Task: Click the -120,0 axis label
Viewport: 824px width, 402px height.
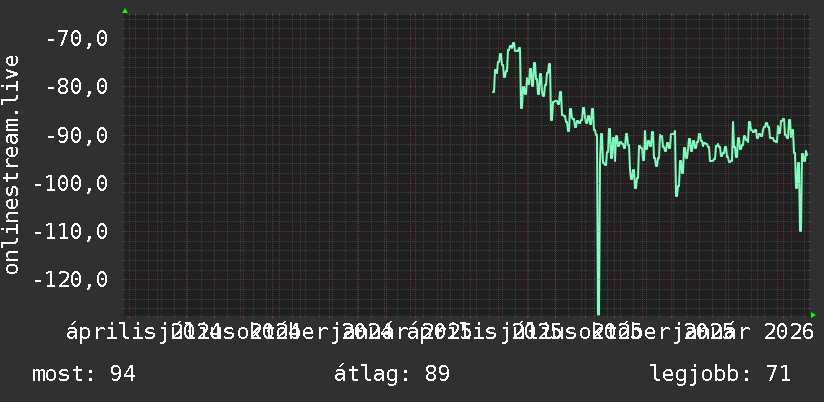Action: (71, 280)
